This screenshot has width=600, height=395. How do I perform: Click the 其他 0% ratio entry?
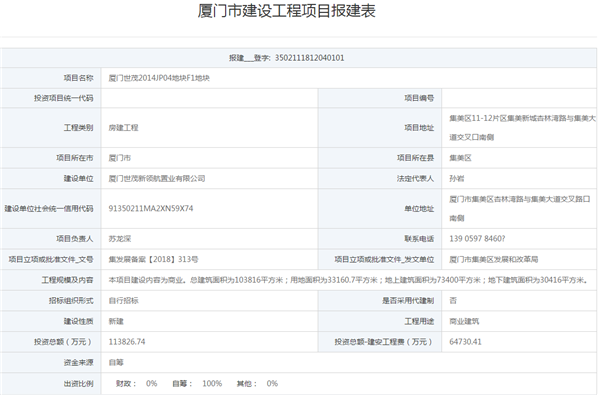[257, 383]
